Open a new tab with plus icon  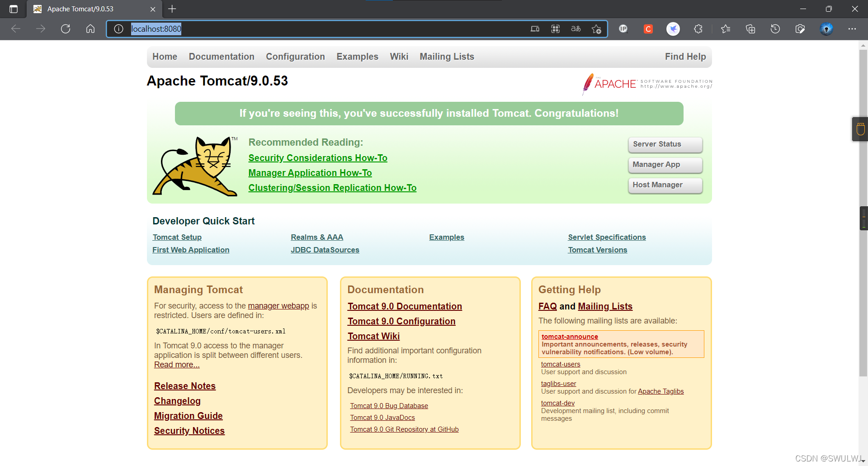coord(172,9)
